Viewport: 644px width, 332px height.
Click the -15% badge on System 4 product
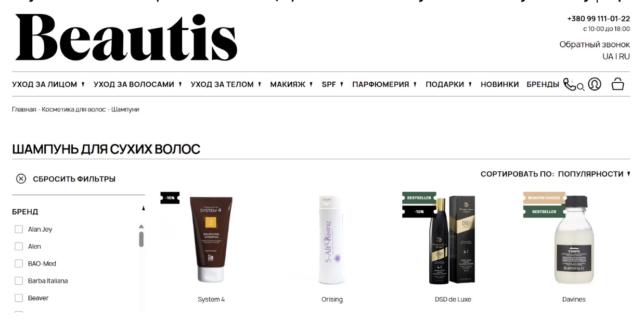pyautogui.click(x=170, y=198)
